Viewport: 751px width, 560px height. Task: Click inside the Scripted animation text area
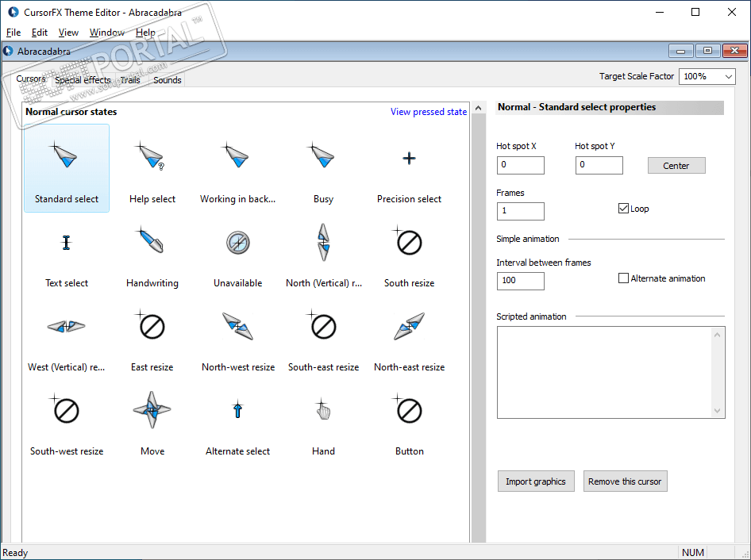(x=604, y=372)
